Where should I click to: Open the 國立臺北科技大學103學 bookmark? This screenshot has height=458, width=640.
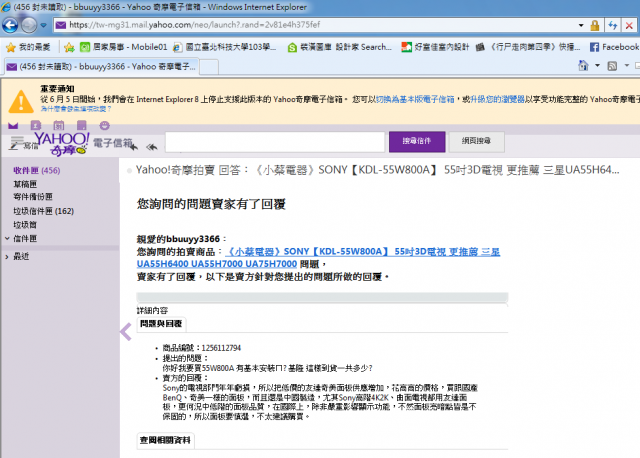224,47
